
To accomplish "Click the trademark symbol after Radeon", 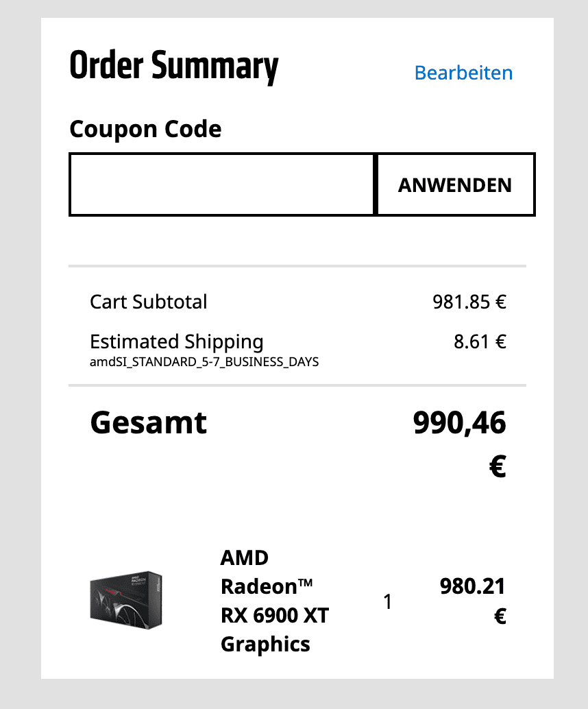I will pos(305,582).
